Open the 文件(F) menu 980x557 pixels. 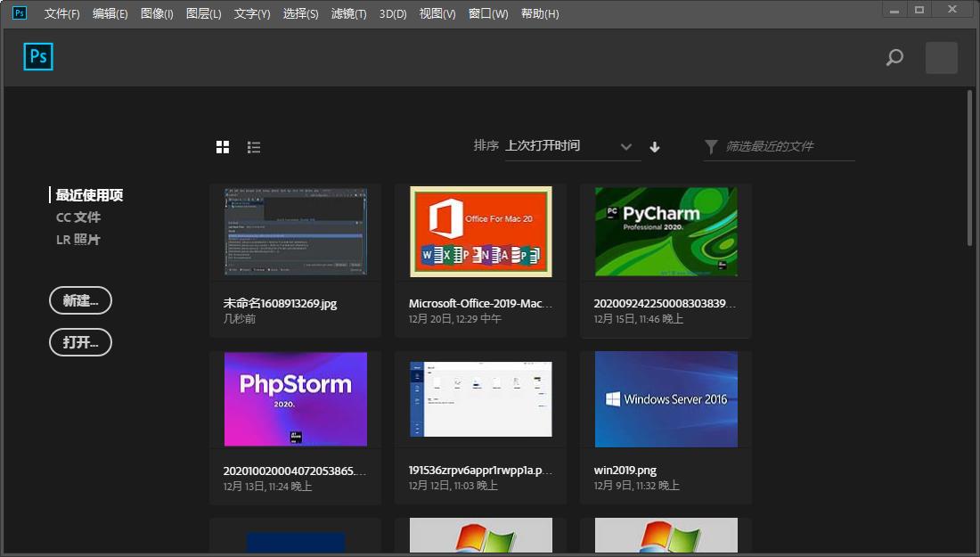tap(61, 13)
